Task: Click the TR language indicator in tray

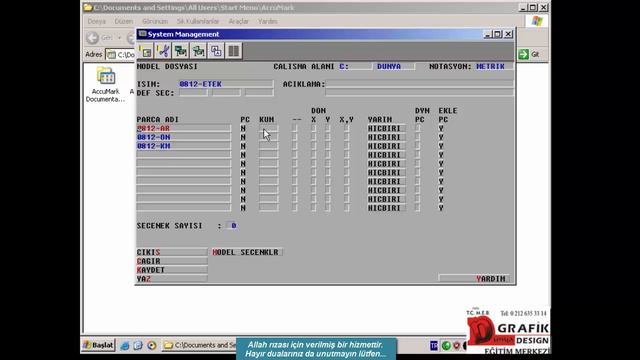Action: coord(434,346)
